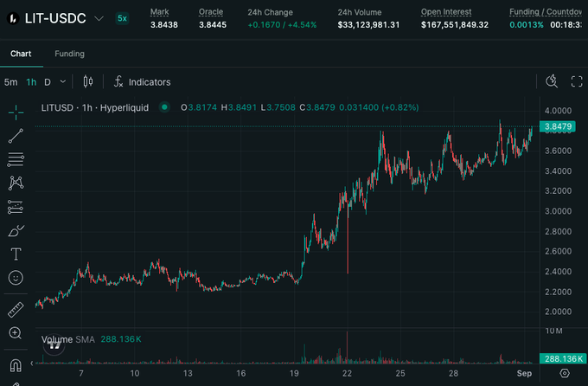Activate the zoom in tool

(16, 333)
